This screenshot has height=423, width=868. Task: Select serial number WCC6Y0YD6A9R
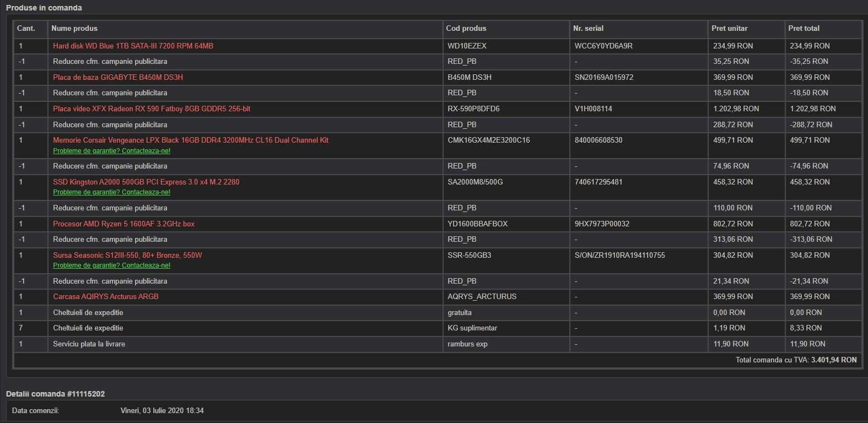603,46
